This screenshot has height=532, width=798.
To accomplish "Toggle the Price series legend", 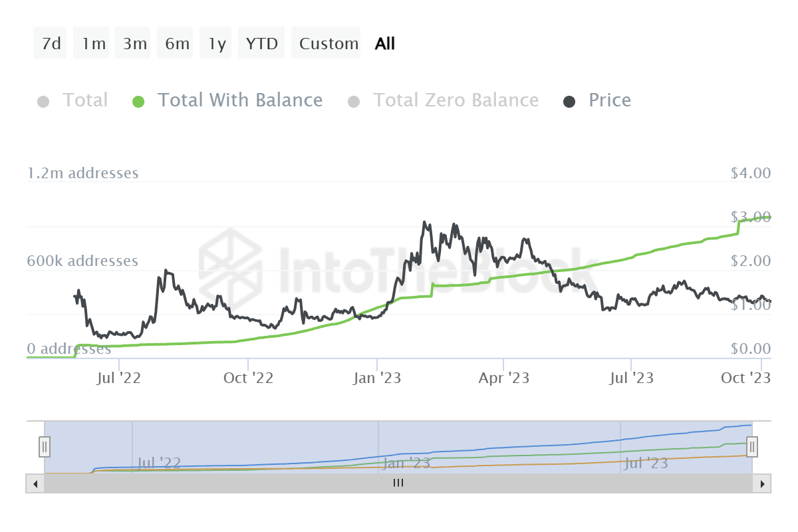I will coord(609,100).
